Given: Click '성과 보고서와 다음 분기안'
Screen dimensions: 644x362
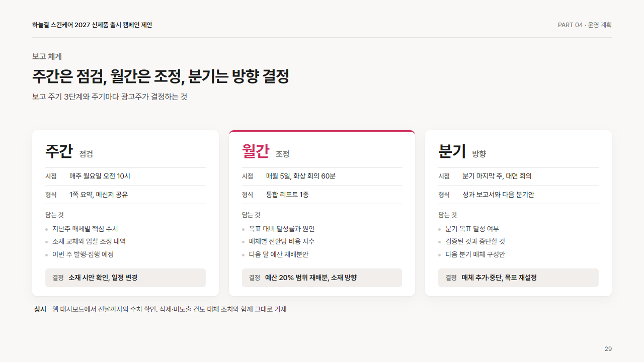Looking at the screenshot, I should pos(498,195).
